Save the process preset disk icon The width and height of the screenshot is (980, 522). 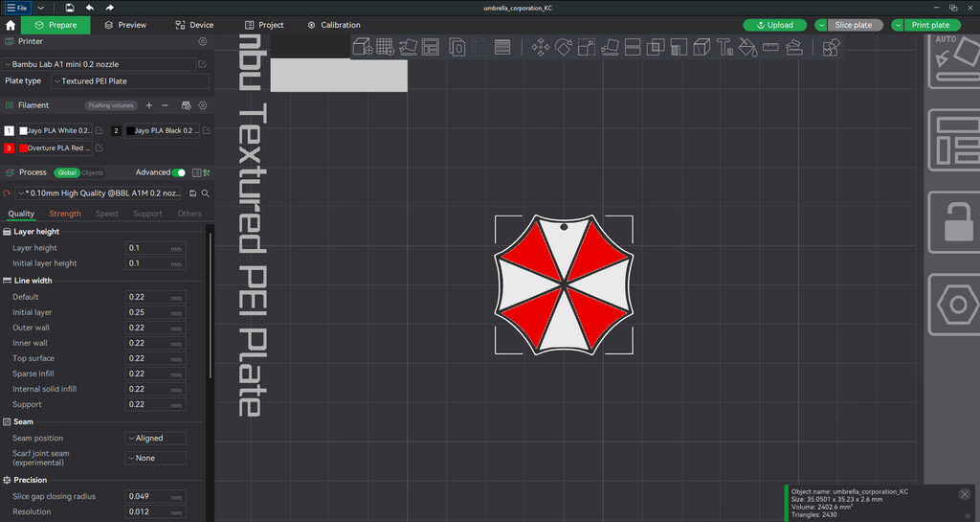(193, 193)
